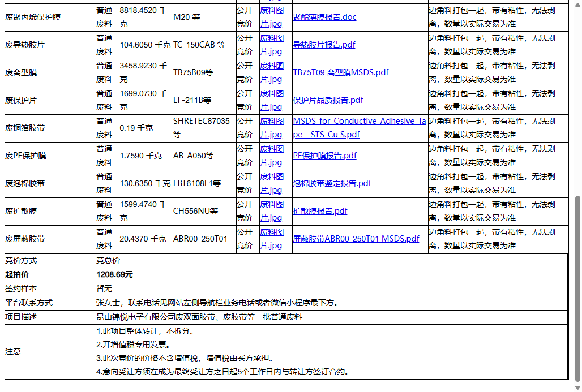Screen dimensions: 582x392
Task: Click the 平台联系方式 label
Action: coord(28,303)
